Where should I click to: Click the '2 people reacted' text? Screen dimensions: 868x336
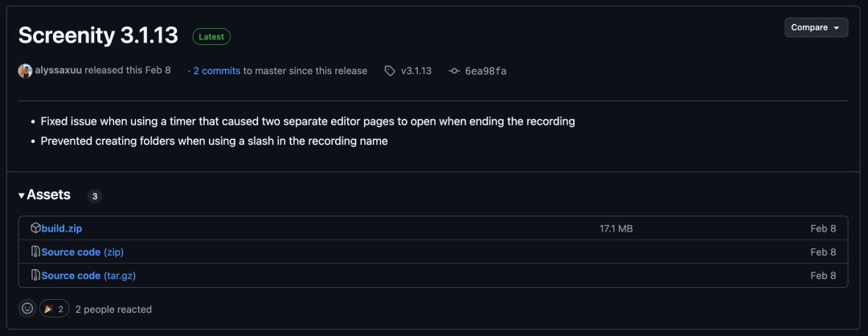(113, 309)
